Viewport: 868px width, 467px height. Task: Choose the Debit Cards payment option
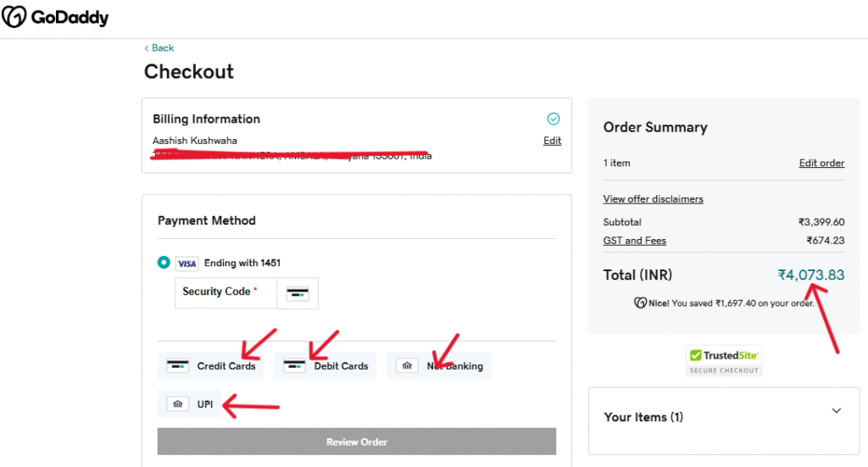tap(325, 366)
